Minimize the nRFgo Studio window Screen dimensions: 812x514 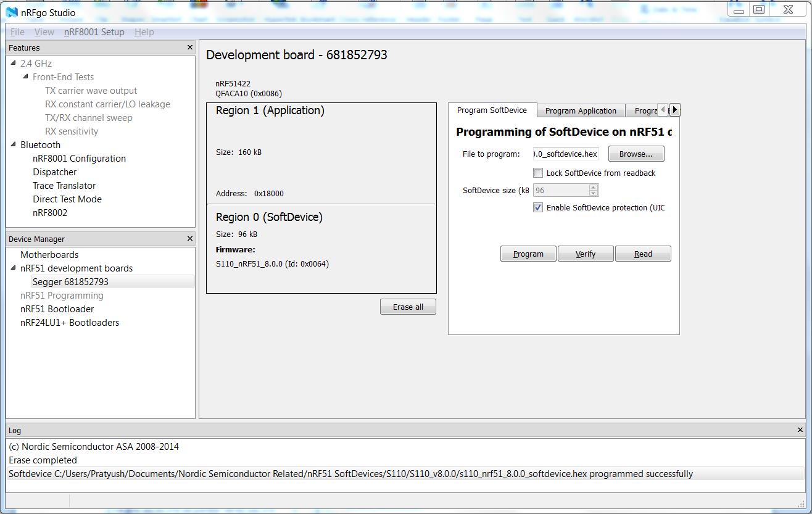coord(739,9)
